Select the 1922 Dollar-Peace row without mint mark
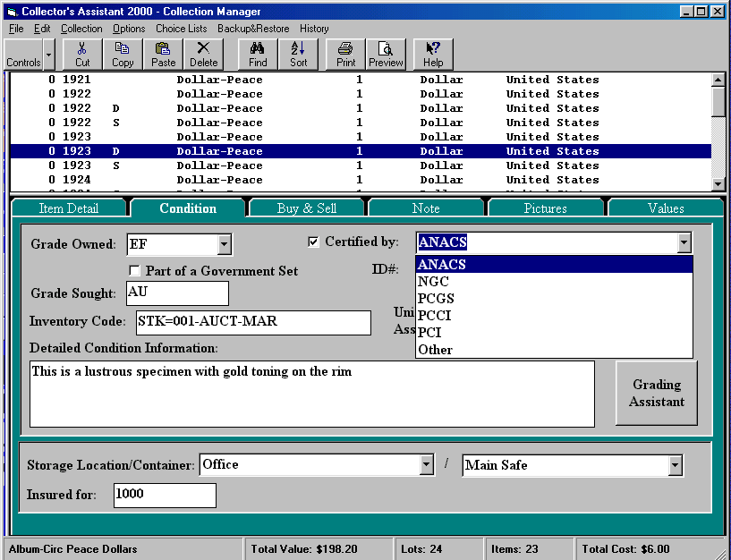Viewport: 731px width, 560px height. (361, 94)
